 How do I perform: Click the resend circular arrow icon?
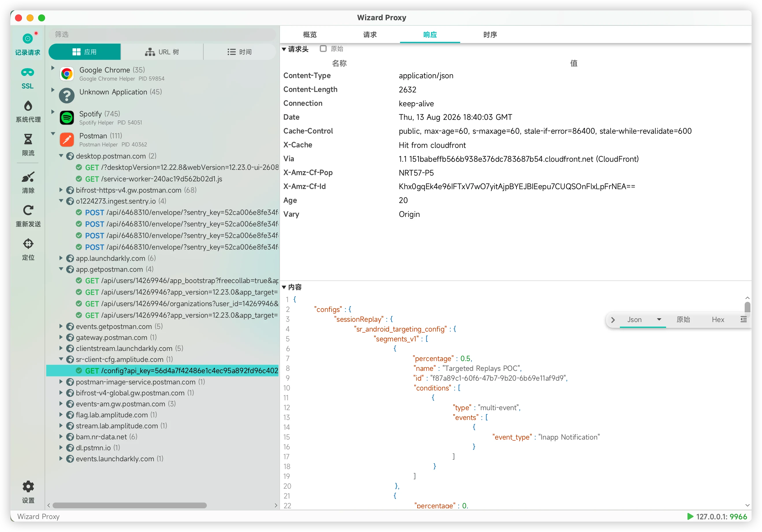[x=28, y=210]
